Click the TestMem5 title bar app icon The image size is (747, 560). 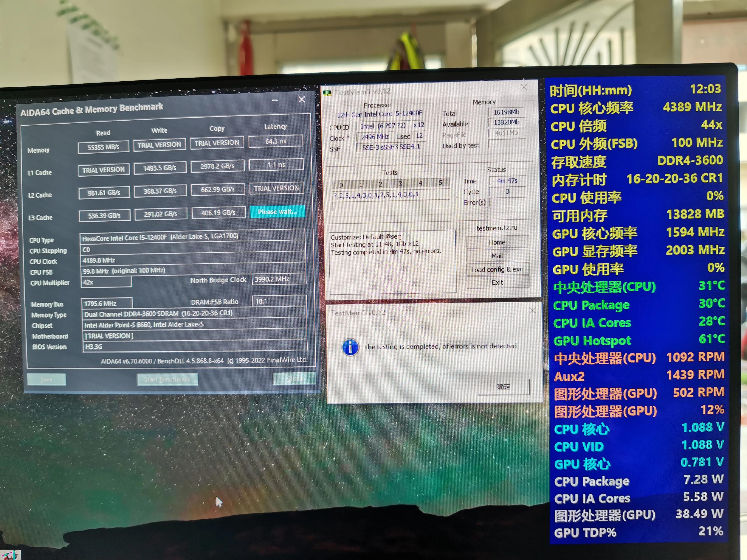pyautogui.click(x=327, y=92)
